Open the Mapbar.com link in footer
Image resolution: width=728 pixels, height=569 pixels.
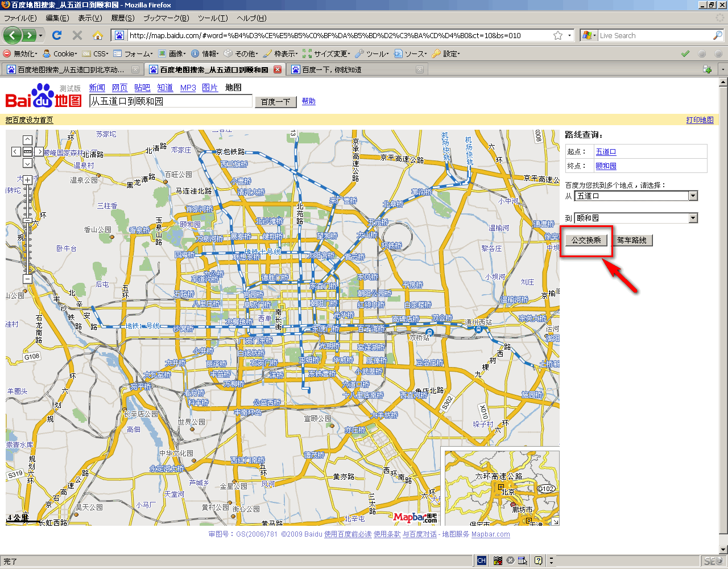pos(491,534)
